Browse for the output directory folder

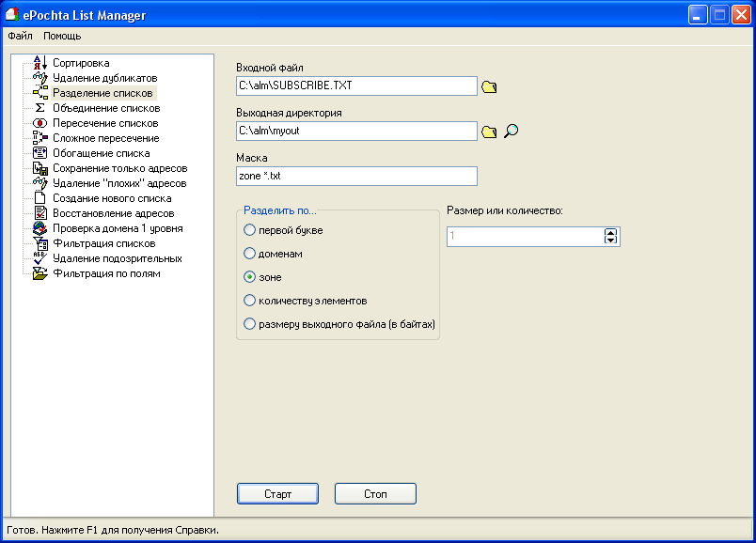(x=489, y=132)
